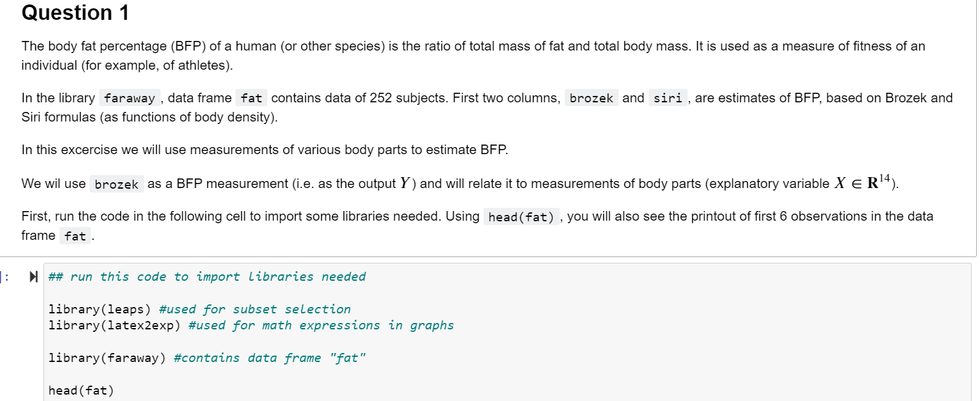Click the import libraries comment line
This screenshot has height=401, width=980.
(x=206, y=276)
